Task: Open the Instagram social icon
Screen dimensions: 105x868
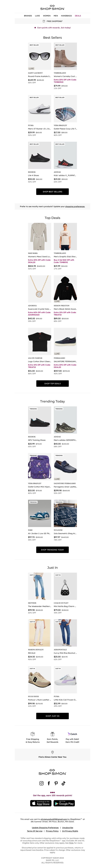Action: click(x=41, y=783)
